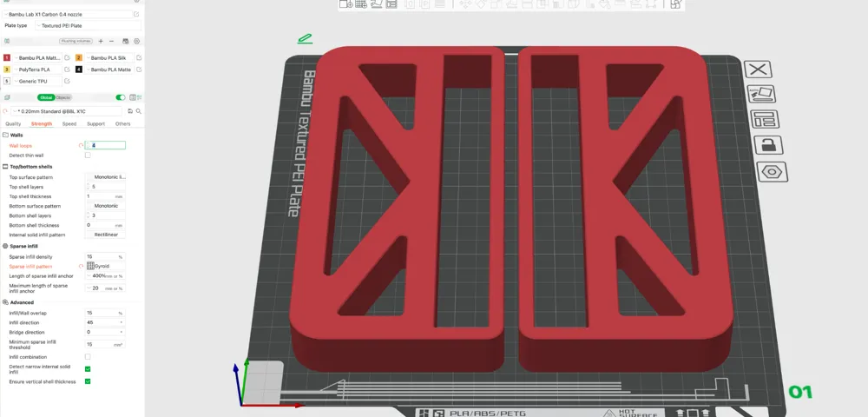This screenshot has width=868, height=417.
Task: Remove the last filament slot
Action: [111, 41]
